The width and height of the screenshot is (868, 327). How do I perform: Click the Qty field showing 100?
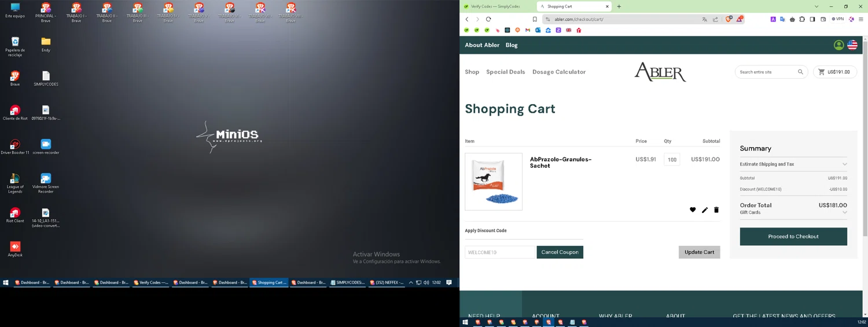(x=672, y=160)
